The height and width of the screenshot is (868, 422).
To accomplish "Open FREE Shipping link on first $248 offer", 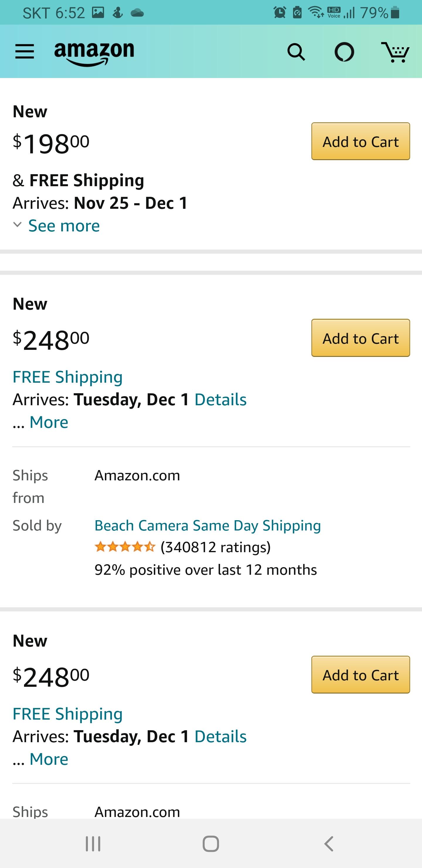I will pos(67,377).
